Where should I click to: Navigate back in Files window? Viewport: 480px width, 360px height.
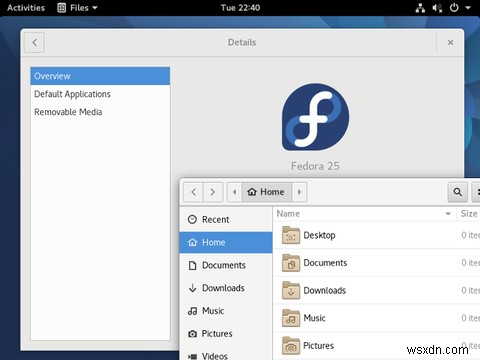coord(193,192)
